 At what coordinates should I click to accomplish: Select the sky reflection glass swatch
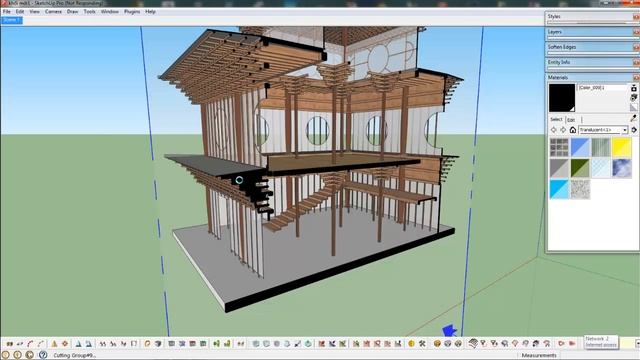[x=622, y=168]
